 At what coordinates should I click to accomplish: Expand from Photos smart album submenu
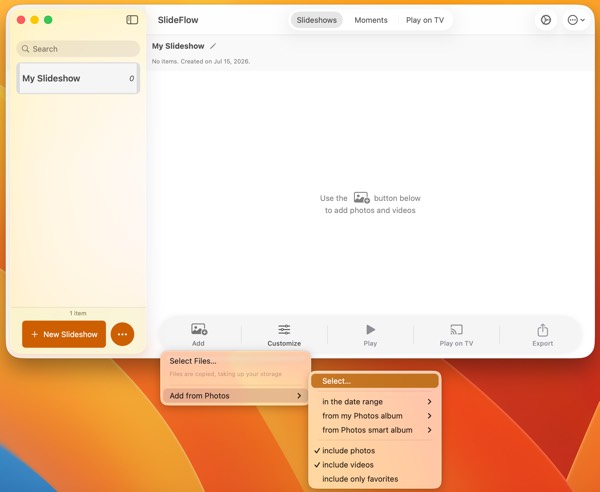click(x=375, y=430)
